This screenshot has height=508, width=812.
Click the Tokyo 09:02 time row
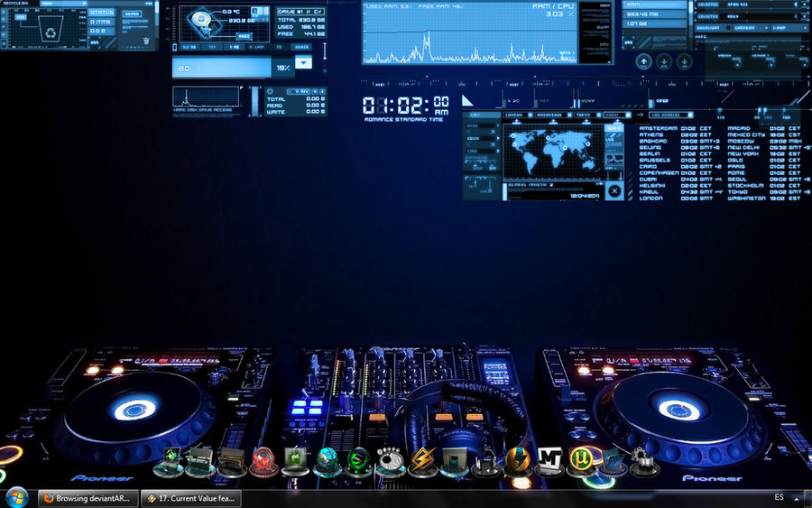tap(769, 191)
